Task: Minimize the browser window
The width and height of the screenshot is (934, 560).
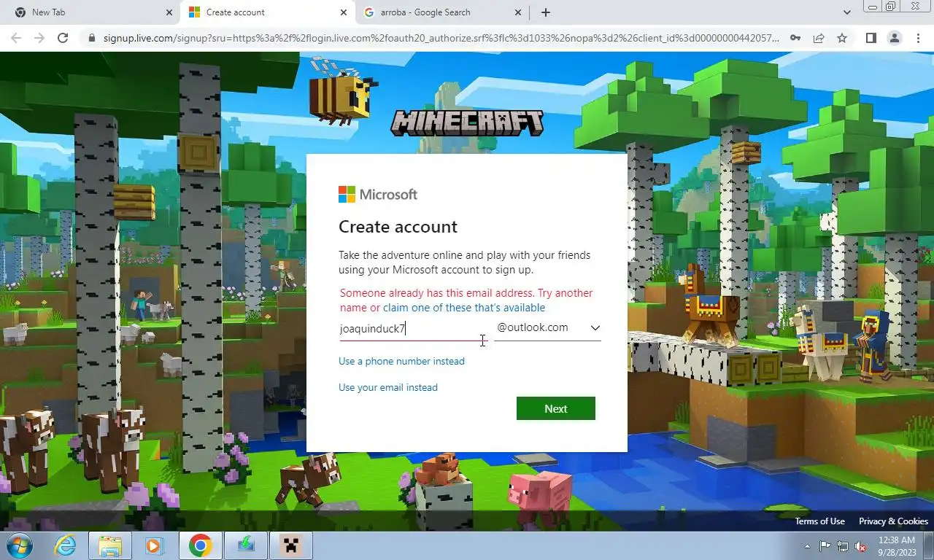Action: (x=872, y=7)
